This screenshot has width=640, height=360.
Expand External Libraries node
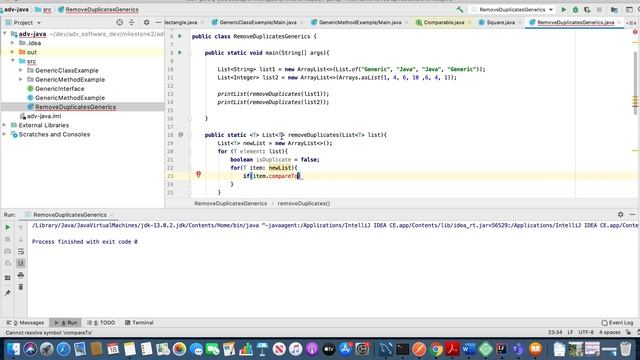point(5,125)
